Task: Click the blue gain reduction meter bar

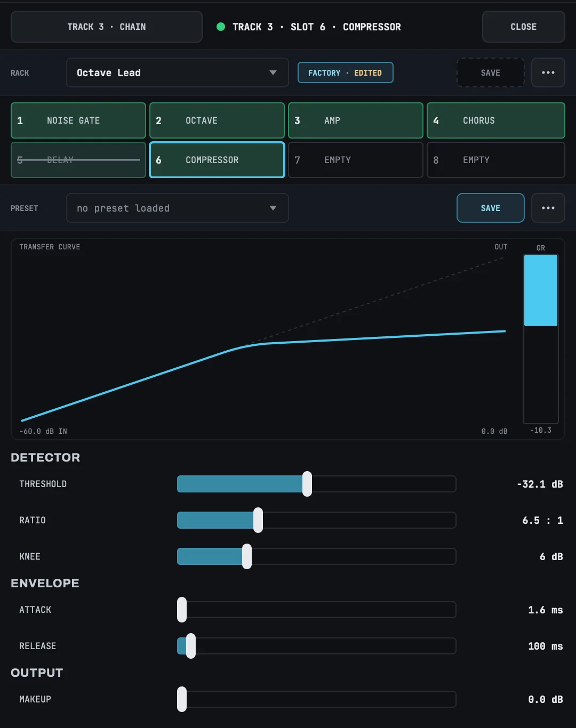Action: click(541, 290)
